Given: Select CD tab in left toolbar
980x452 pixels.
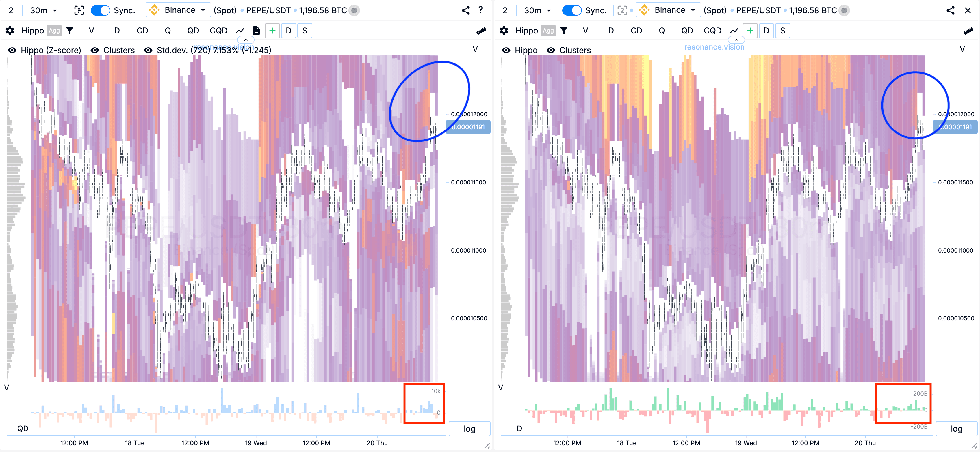Looking at the screenshot, I should (142, 30).
